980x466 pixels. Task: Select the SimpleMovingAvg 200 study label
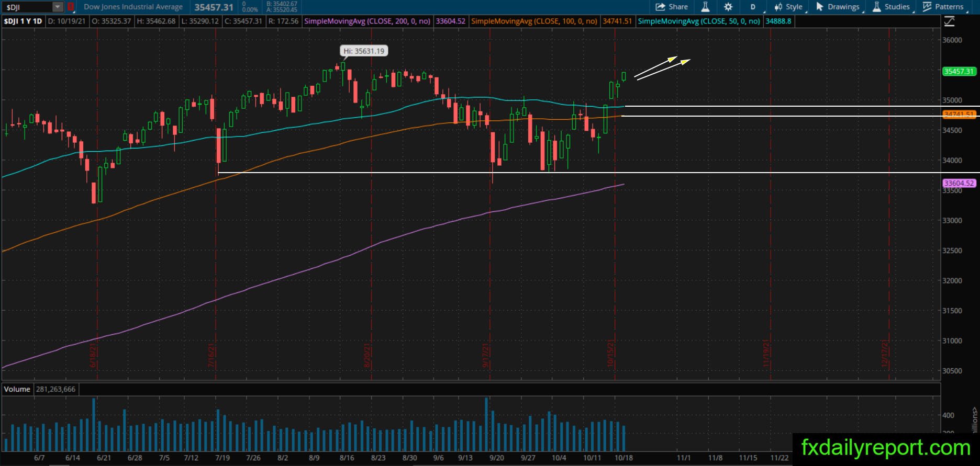[367, 21]
